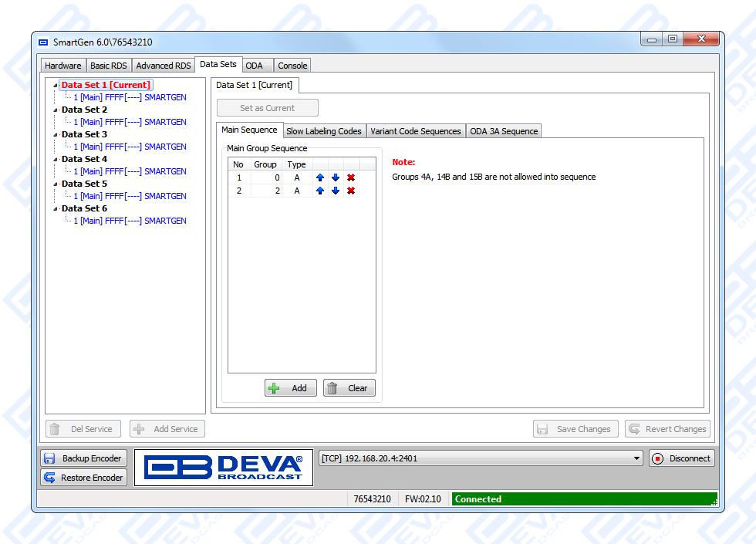Viewport: 756px width, 544px height.
Task: Move row 1 down with blue arrow
Action: tap(336, 177)
